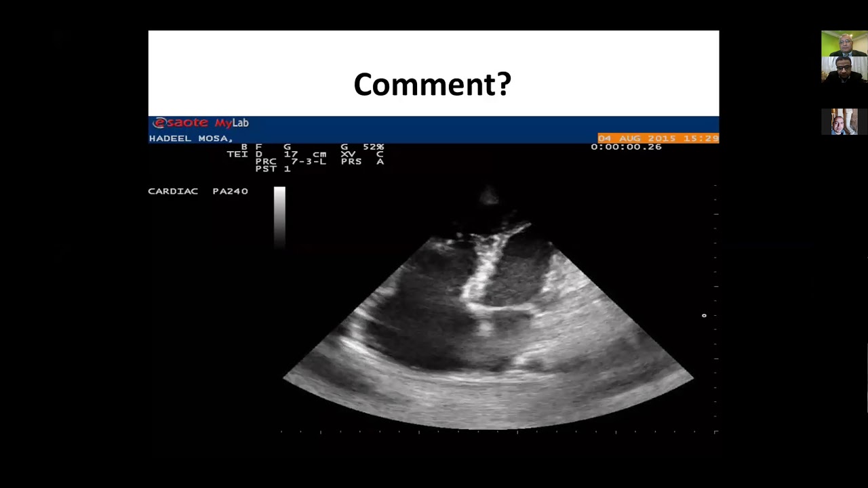
Task: Select the patient name "HADEEL MOSA,"
Action: click(191, 138)
